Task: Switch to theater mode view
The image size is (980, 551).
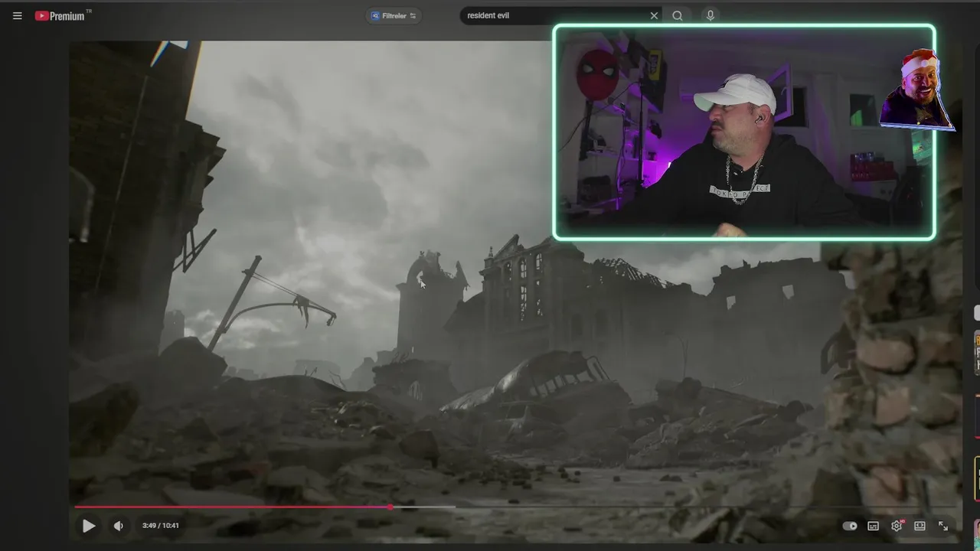Action: click(920, 526)
